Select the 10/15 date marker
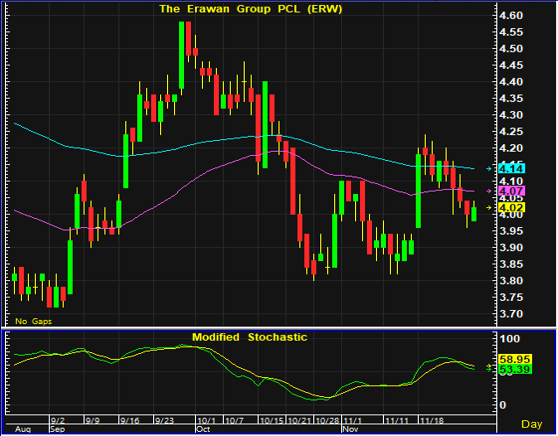 (x=272, y=421)
